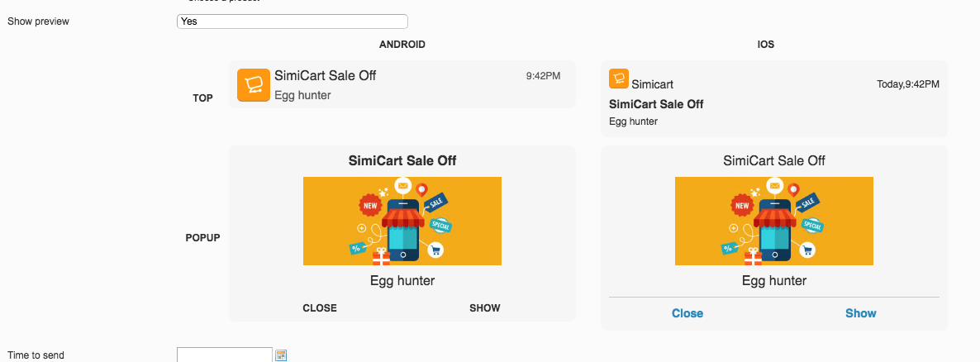Click the Egg hunter message in iOS popup
Screen dimensions: 980x362
pos(774,281)
